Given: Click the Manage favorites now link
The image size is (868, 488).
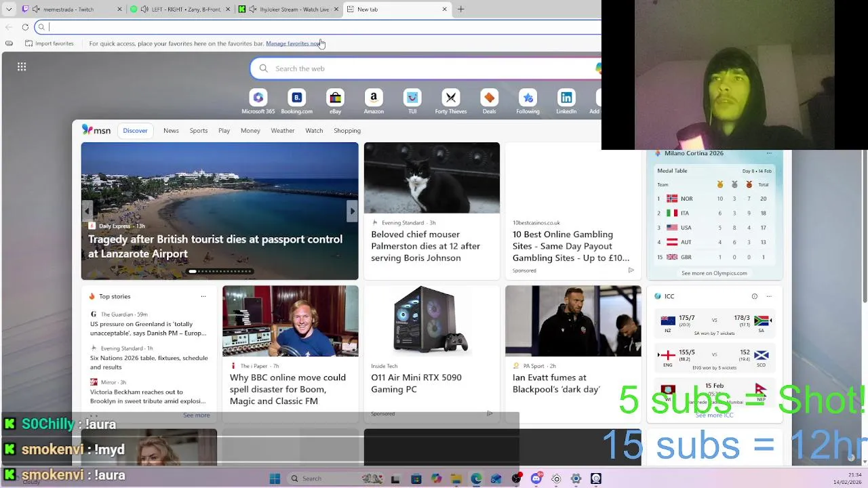Looking at the screenshot, I should (293, 43).
